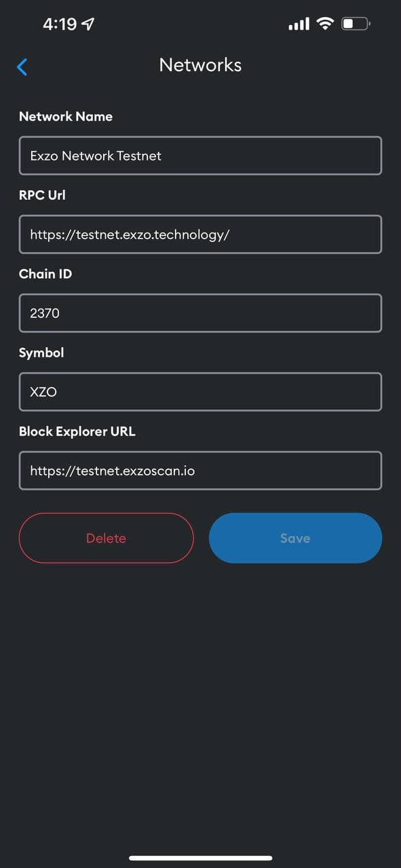The height and width of the screenshot is (868, 401).
Task: Tap the 4:19 clock in status bar
Action: [60, 24]
